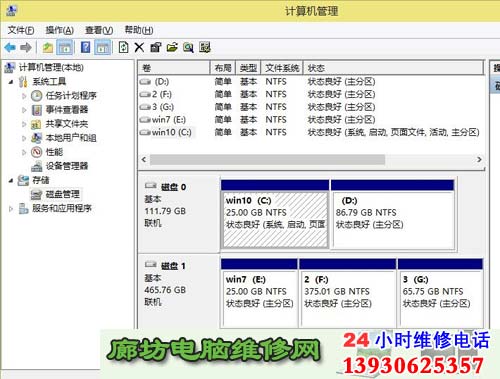Collapse the 系统工具 tree node
The image size is (500, 379).
(11, 82)
